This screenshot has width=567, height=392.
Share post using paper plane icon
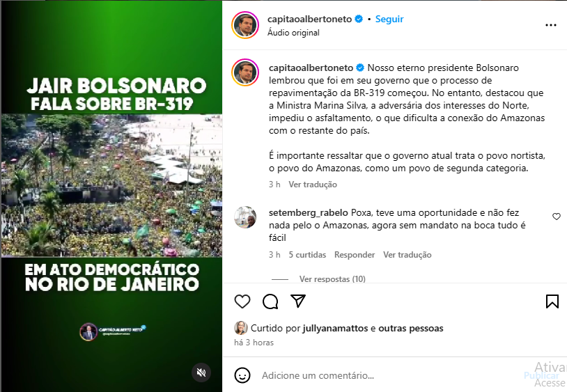pyautogui.click(x=298, y=301)
